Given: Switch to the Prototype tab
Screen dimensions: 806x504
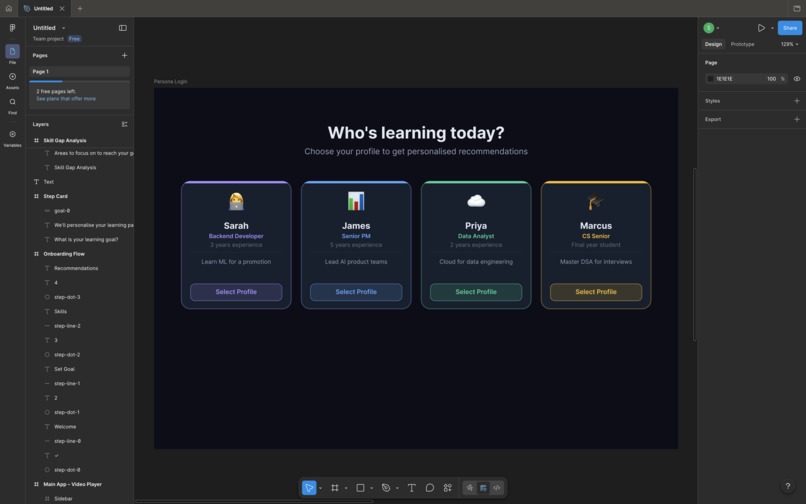Looking at the screenshot, I should click(x=743, y=44).
